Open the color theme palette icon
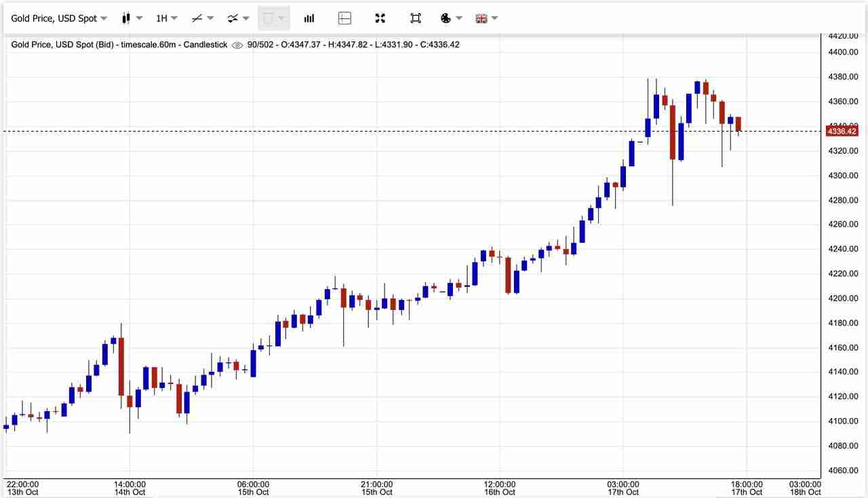This screenshot has height=498, width=868. click(446, 18)
